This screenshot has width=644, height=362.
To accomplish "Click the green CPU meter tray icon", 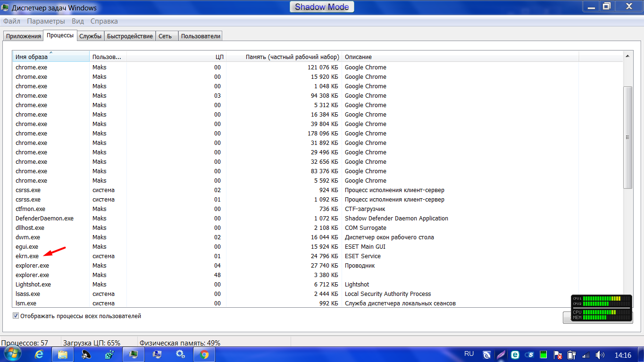I will [x=543, y=355].
